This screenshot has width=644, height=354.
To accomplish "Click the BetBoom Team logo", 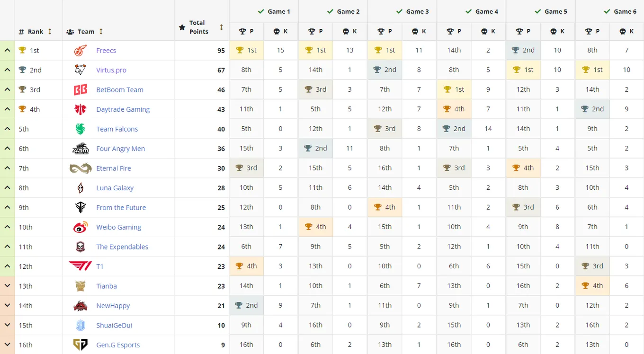I will [x=80, y=89].
